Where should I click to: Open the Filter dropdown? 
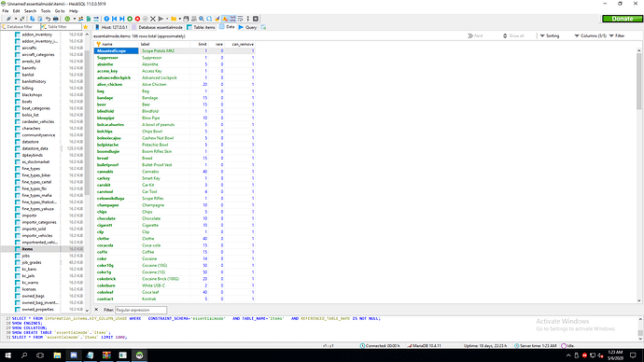click(617, 36)
